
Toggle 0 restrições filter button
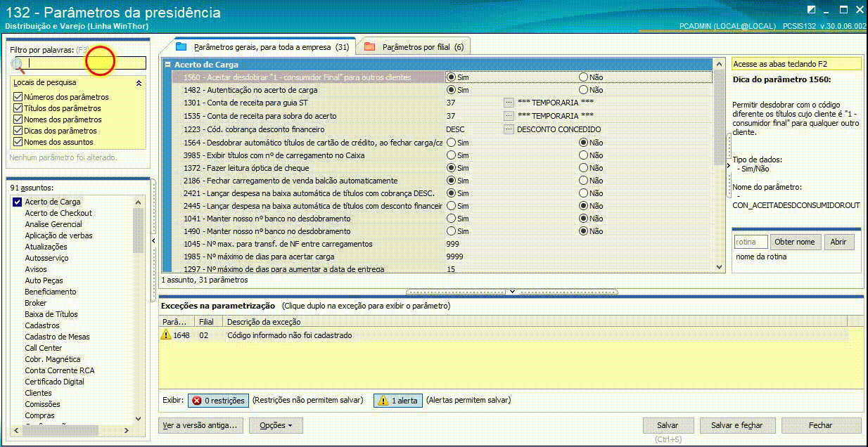pyautogui.click(x=218, y=401)
